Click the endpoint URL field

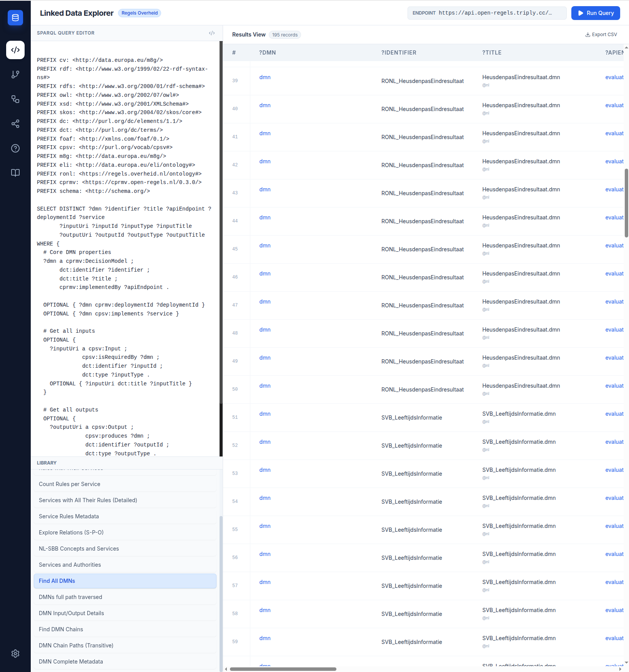click(x=487, y=13)
